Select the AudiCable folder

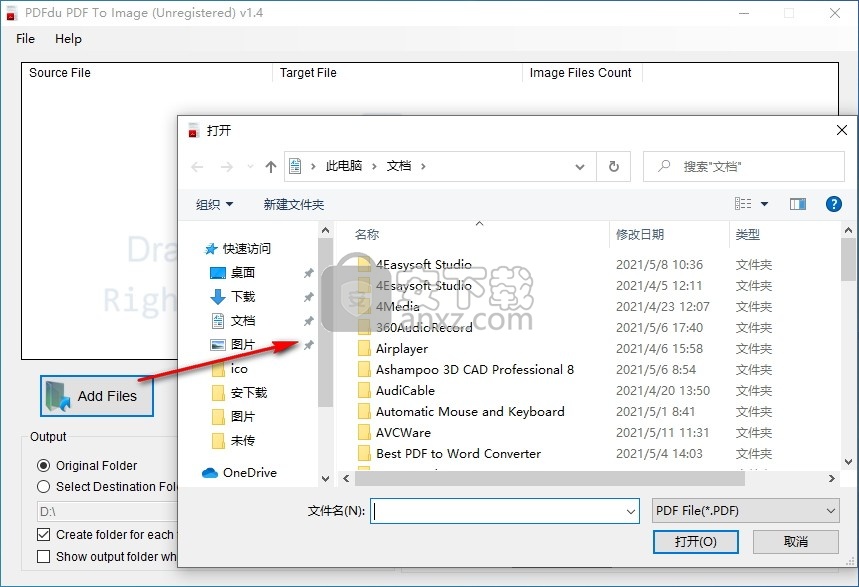[x=405, y=390]
